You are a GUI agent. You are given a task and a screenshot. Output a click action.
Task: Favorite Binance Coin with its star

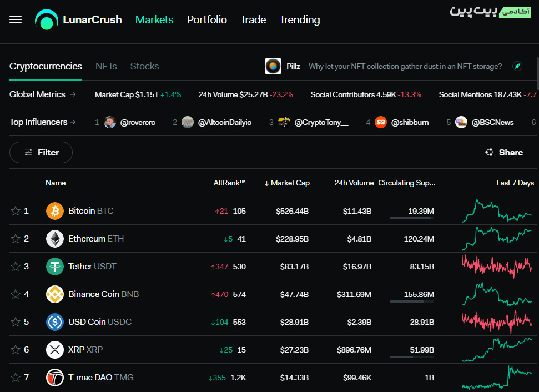(16, 294)
